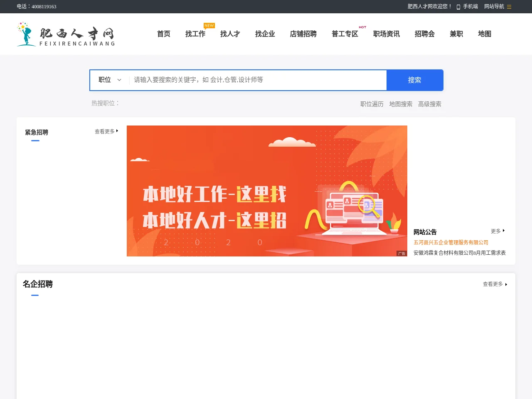Open 找工作 from the navigation bar
Viewport: 532px width, 399px height.
coord(195,34)
